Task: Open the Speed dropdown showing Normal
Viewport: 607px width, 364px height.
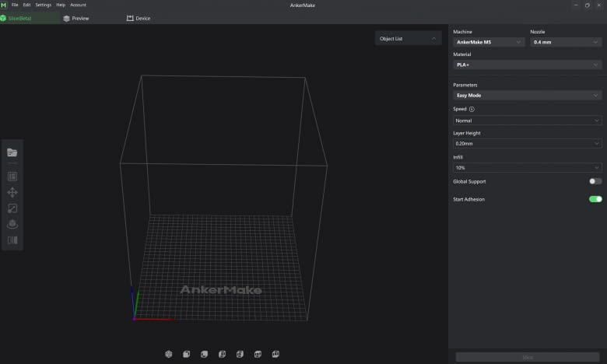Action: [x=528, y=121]
